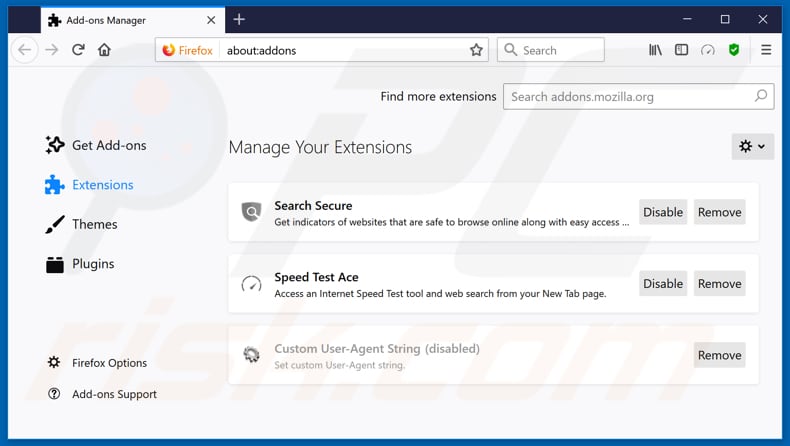The height and width of the screenshot is (446, 790).
Task: Disable the Speed Test Ace extension
Action: (x=663, y=284)
